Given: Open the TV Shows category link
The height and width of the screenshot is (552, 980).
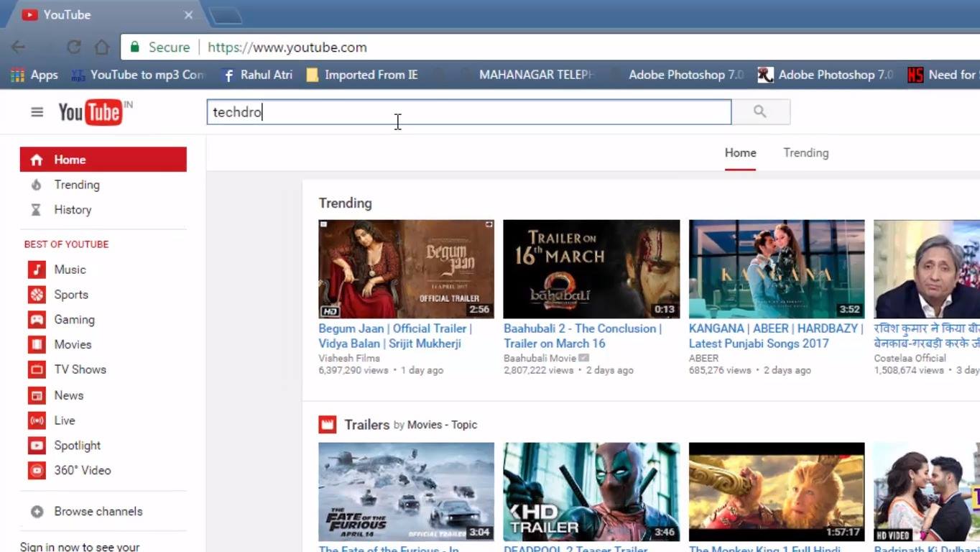Looking at the screenshot, I should click(80, 369).
